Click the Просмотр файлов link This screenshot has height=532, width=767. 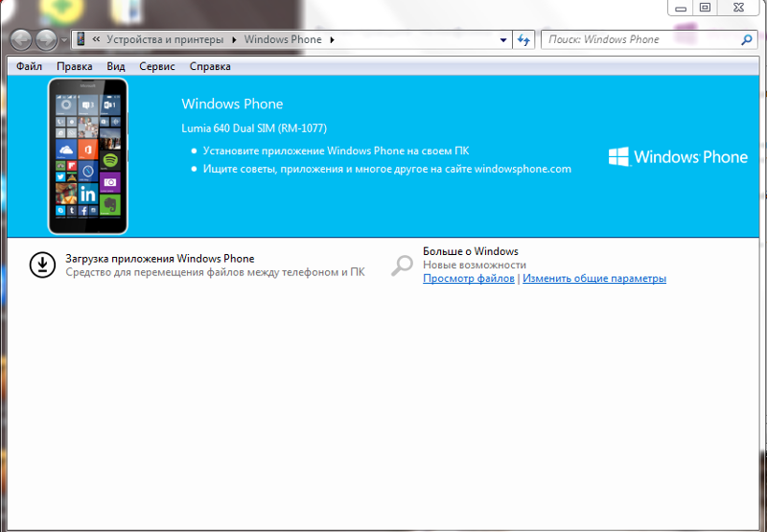[469, 279]
